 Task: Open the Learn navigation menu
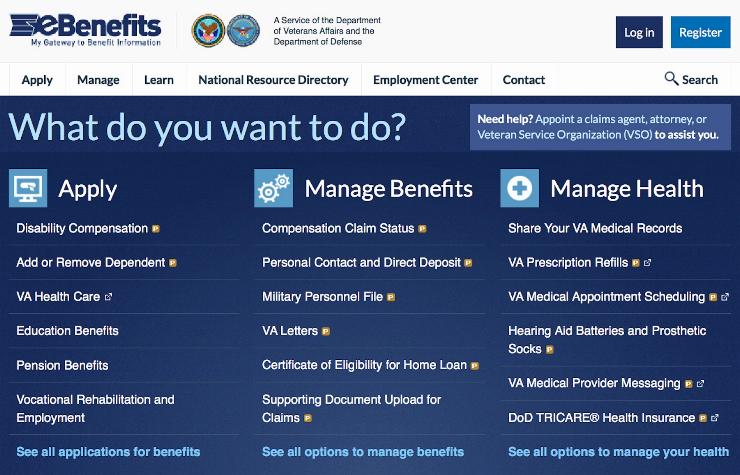tap(159, 80)
